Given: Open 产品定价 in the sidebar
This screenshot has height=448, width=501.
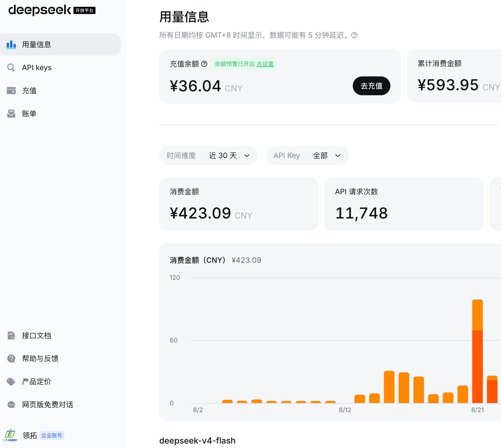Looking at the screenshot, I should (x=60, y=382).
